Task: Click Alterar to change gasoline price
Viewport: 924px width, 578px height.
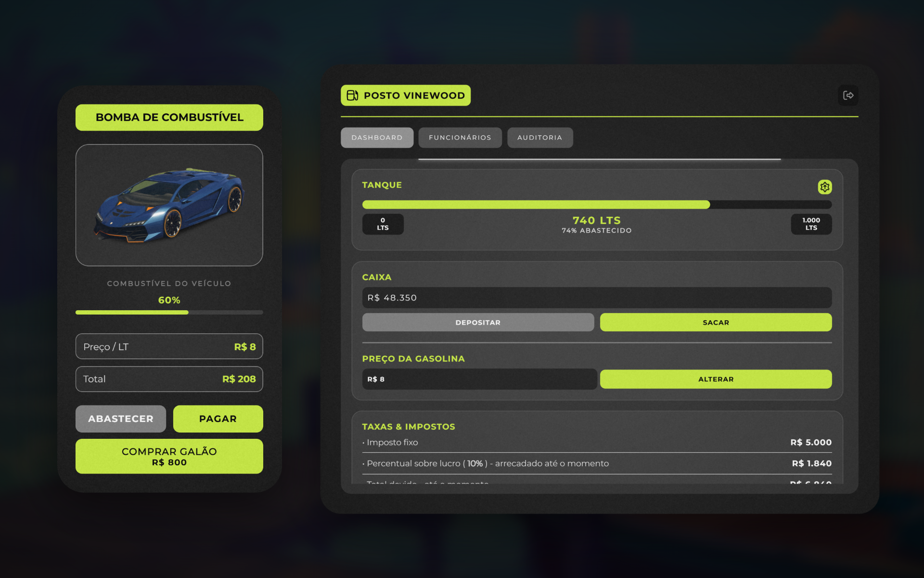Action: coord(716,379)
